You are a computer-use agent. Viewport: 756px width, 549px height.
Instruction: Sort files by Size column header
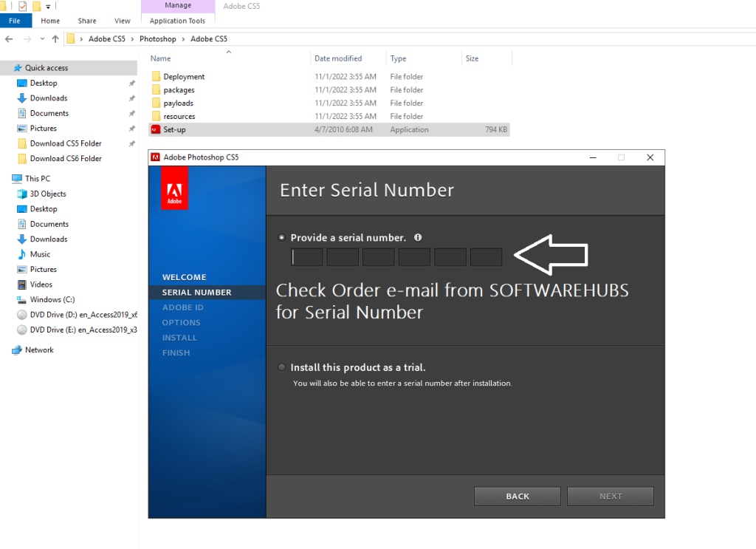(x=472, y=58)
